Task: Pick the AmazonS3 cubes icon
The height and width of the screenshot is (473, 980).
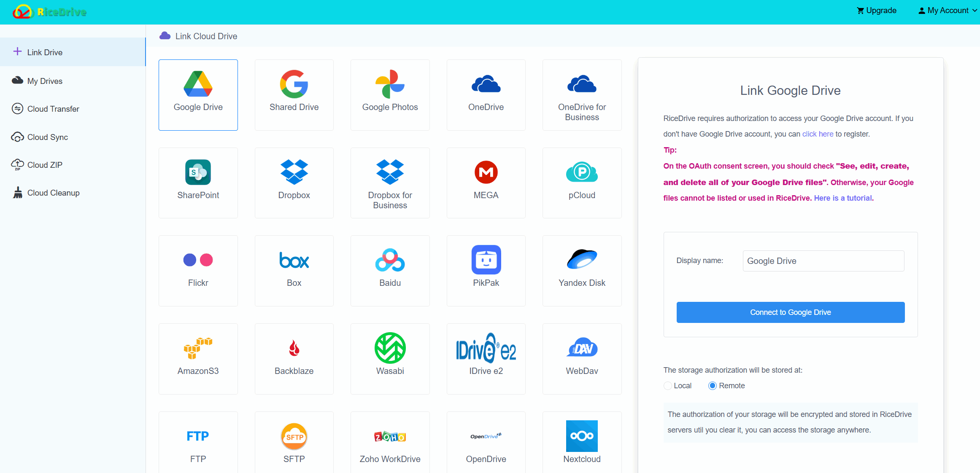Action: [198, 348]
